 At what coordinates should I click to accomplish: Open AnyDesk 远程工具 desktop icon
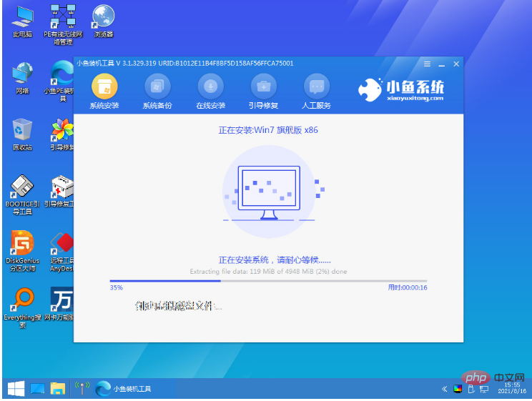[x=61, y=252]
